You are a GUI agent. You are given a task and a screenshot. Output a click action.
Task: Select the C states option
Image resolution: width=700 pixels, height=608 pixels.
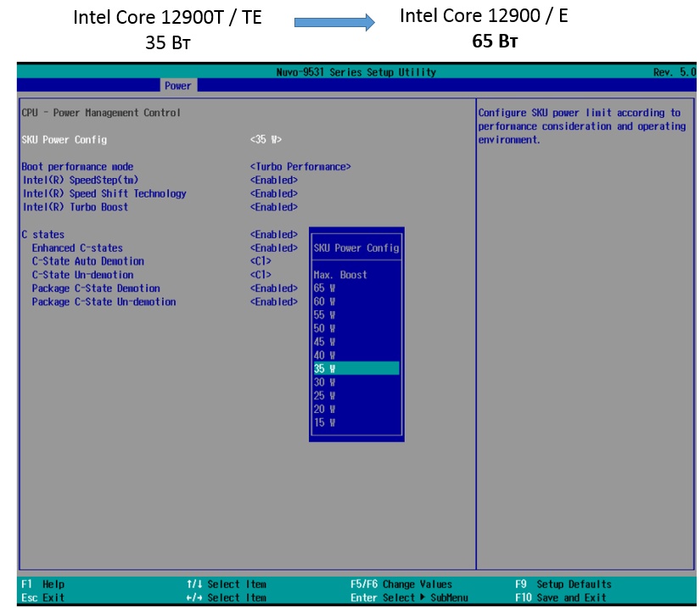43,235
